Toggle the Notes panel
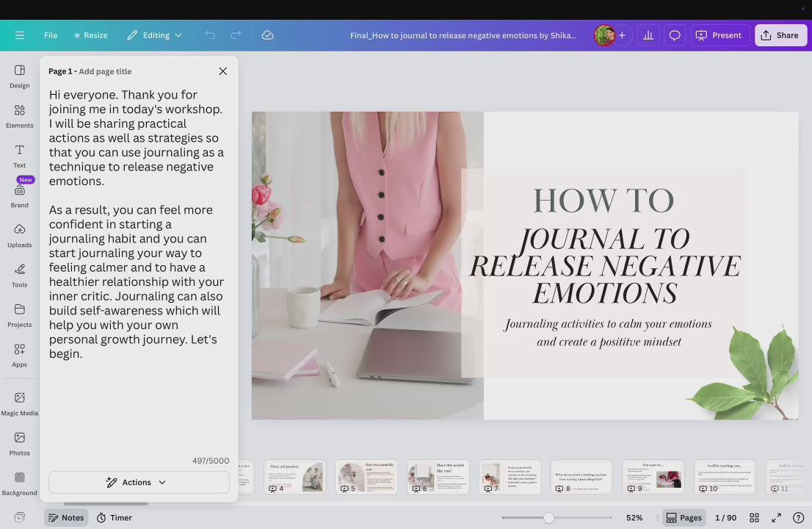 click(65, 518)
